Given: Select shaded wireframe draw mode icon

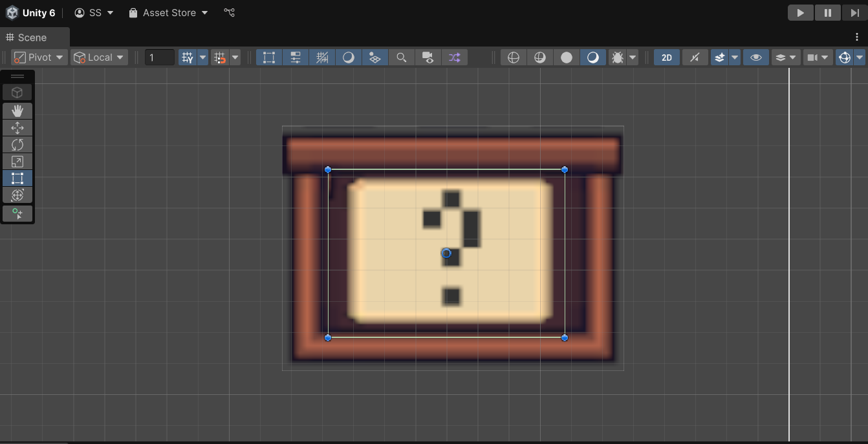Looking at the screenshot, I should [x=540, y=58].
